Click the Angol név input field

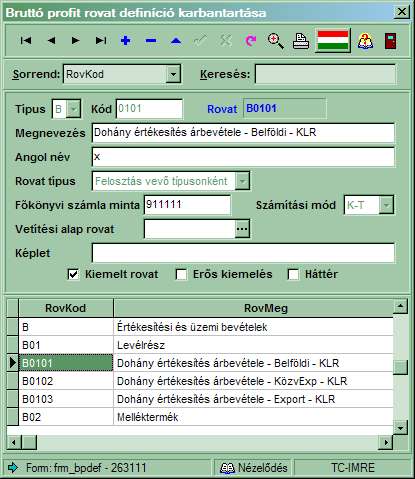pyautogui.click(x=243, y=157)
